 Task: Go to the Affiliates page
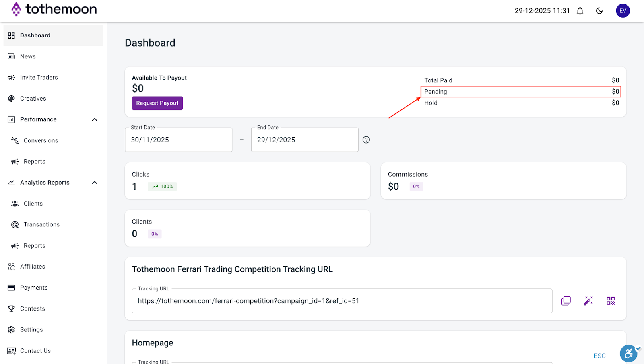click(x=54, y=267)
